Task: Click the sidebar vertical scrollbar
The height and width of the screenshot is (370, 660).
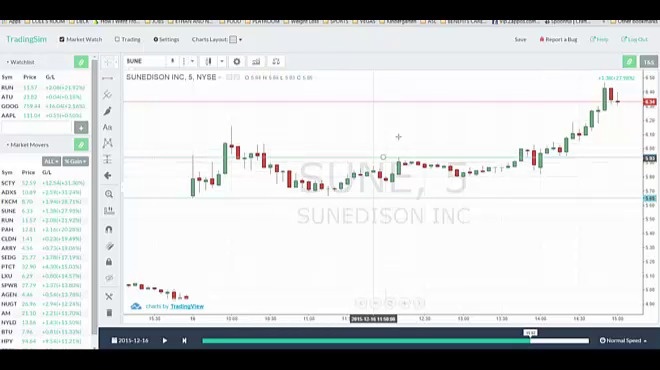Action: (95, 198)
